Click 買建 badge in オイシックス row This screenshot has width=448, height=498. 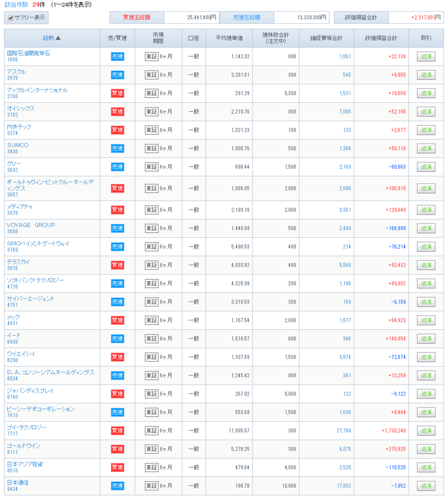pos(117,112)
